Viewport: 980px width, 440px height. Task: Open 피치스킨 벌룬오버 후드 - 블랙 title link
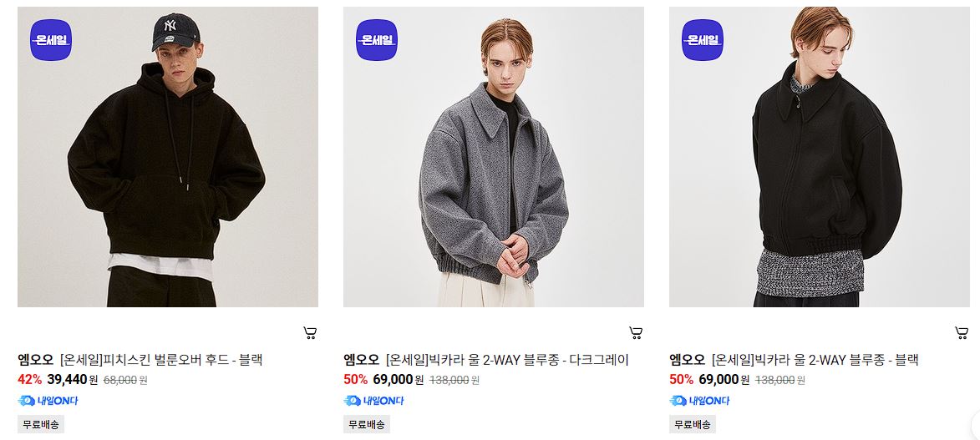point(161,360)
